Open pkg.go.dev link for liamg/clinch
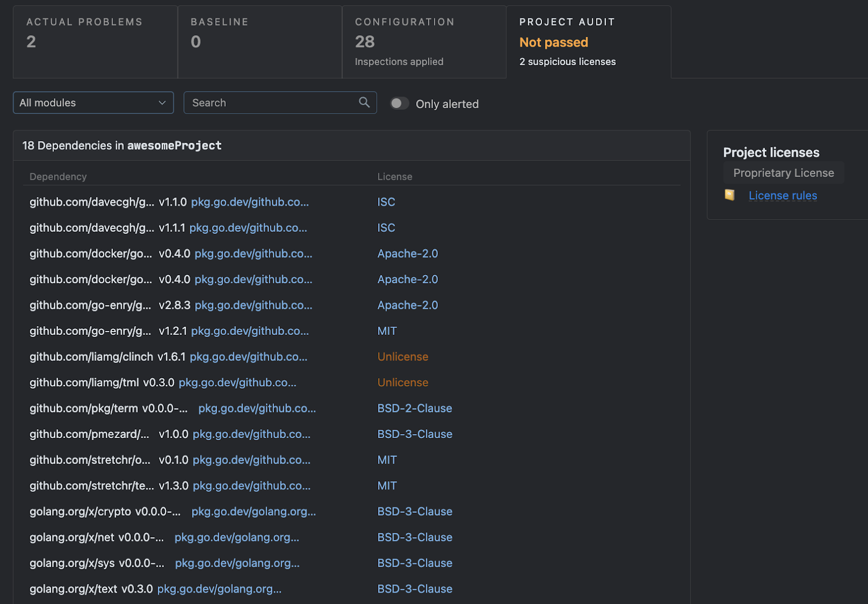 (x=248, y=357)
